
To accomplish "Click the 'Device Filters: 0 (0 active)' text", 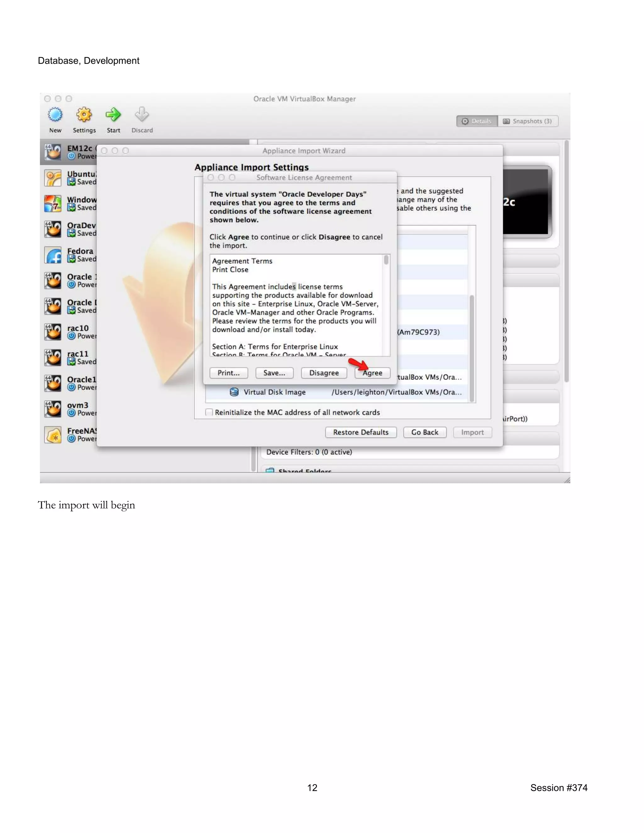I will pyautogui.click(x=309, y=452).
